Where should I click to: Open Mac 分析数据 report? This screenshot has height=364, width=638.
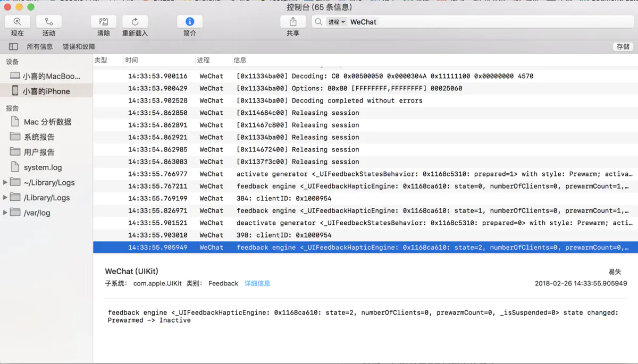point(46,122)
